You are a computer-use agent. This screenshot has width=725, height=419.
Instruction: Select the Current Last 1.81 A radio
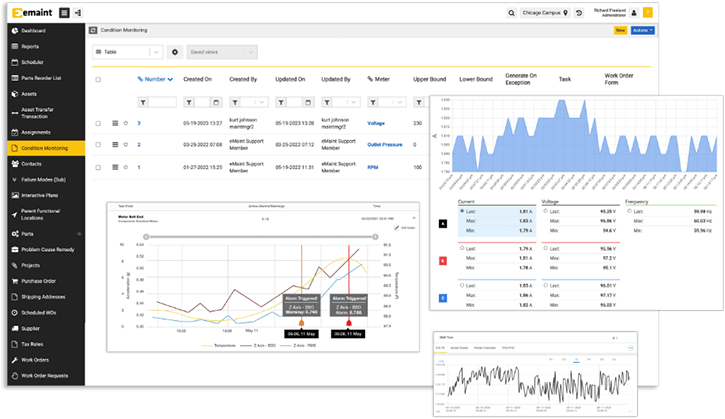pos(462,211)
